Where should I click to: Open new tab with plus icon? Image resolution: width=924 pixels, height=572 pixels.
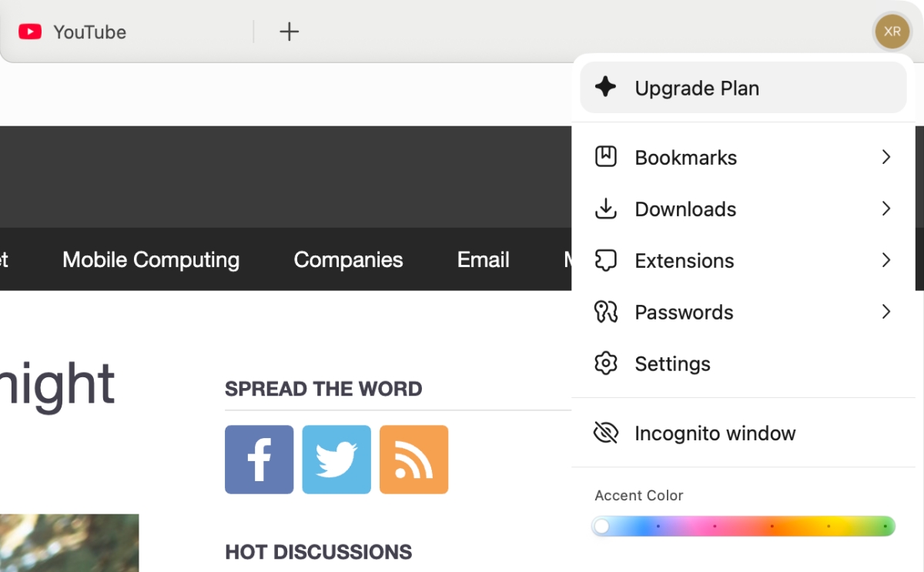tap(289, 32)
